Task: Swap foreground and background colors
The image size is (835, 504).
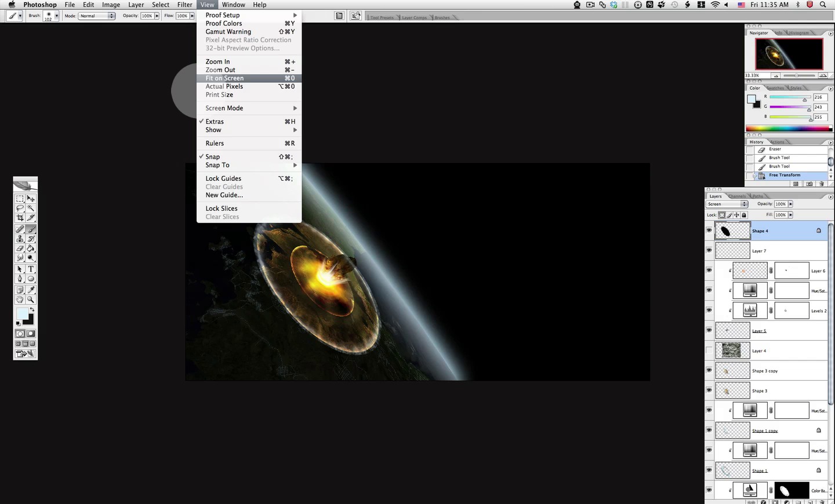Action: pyautogui.click(x=32, y=310)
